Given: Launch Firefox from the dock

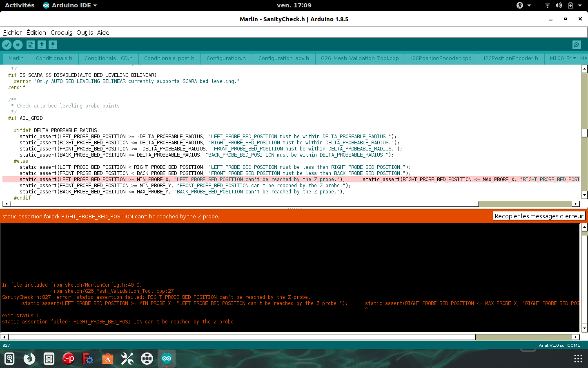Looking at the screenshot, I should point(29,359).
